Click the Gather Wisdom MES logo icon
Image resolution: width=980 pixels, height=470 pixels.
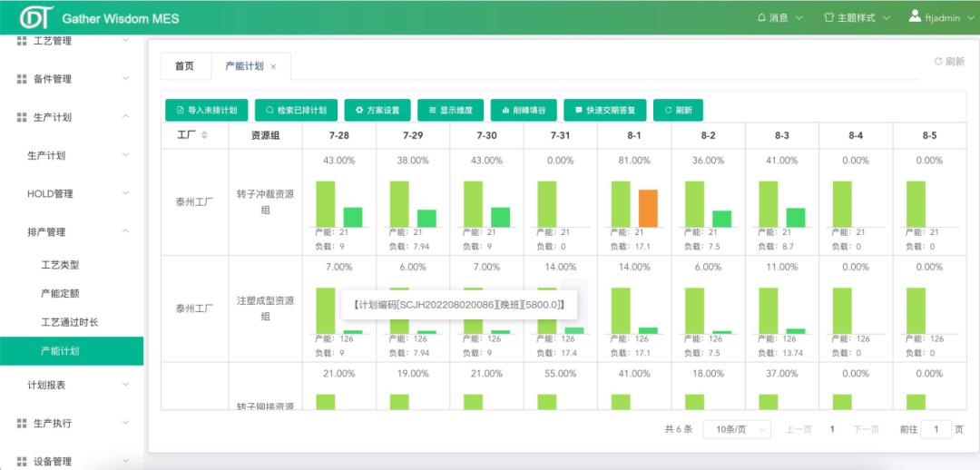coord(36,17)
